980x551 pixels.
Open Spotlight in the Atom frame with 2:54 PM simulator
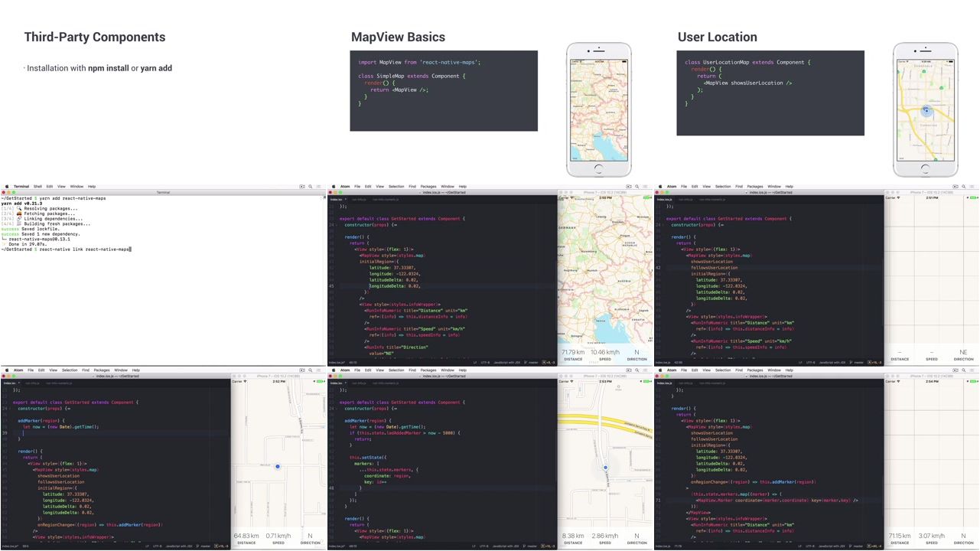tap(965, 370)
